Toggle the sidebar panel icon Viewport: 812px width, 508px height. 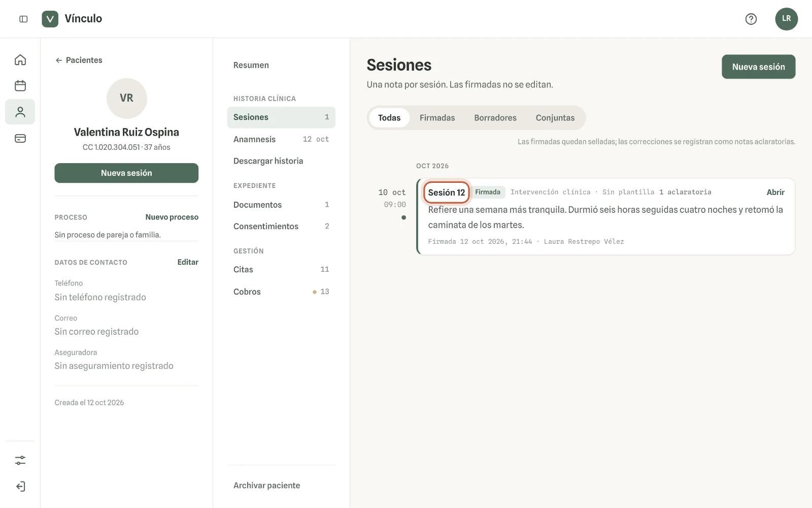(x=23, y=19)
